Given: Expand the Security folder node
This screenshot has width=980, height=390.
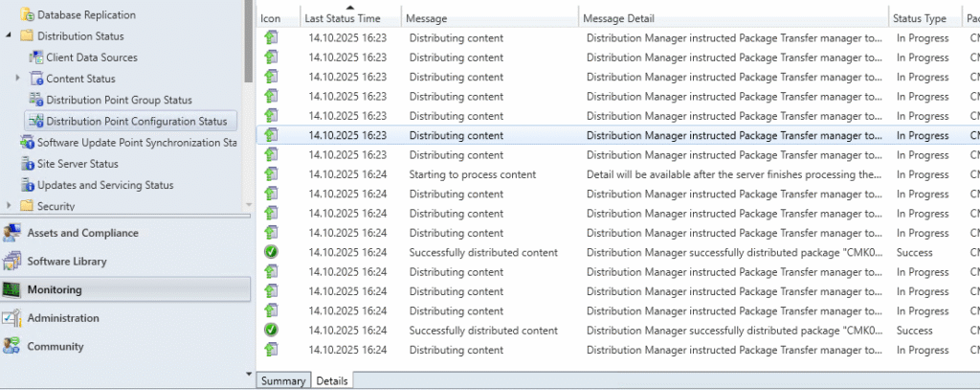Looking at the screenshot, I should click(x=9, y=206).
